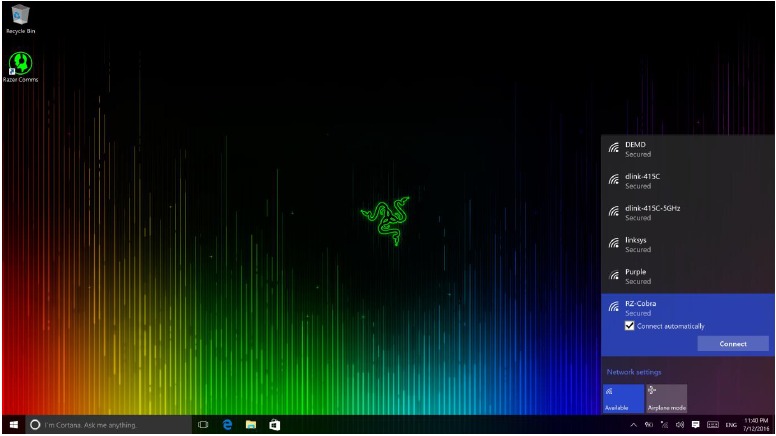Open the clock and date display
Viewport: 776px width, 436px height.
coord(756,425)
